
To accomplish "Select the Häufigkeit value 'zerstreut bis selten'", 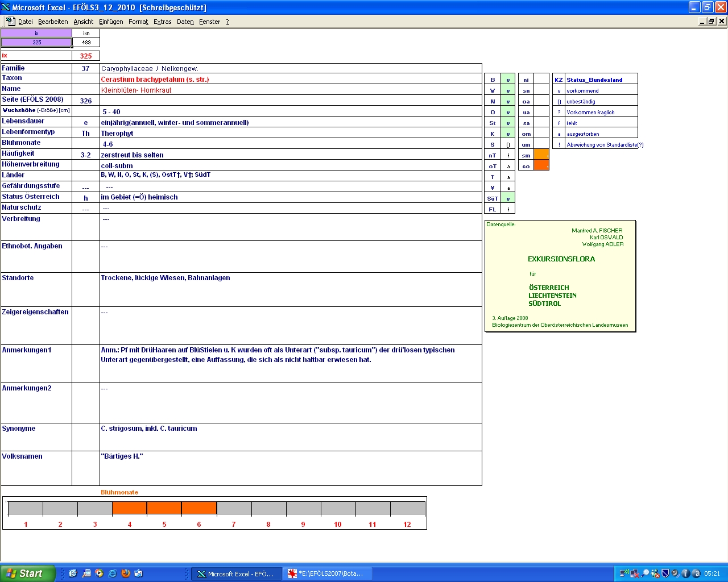I will (x=291, y=155).
